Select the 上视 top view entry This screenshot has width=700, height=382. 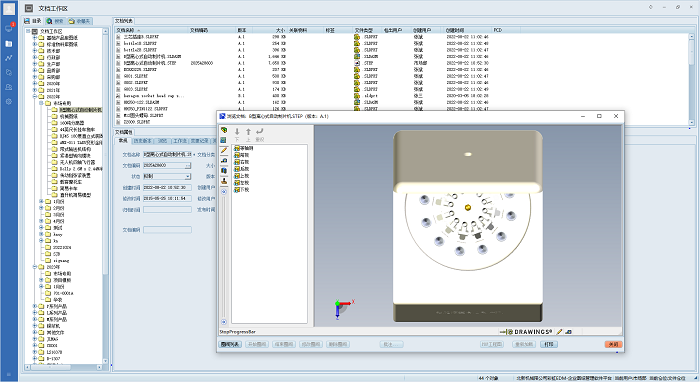242,176
